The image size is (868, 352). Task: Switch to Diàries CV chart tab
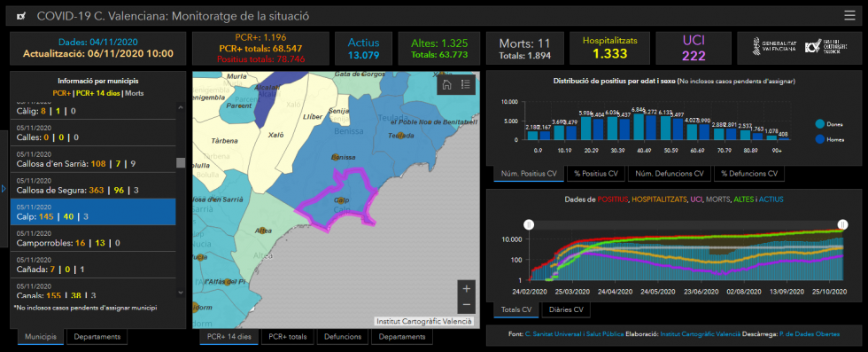[x=566, y=309]
